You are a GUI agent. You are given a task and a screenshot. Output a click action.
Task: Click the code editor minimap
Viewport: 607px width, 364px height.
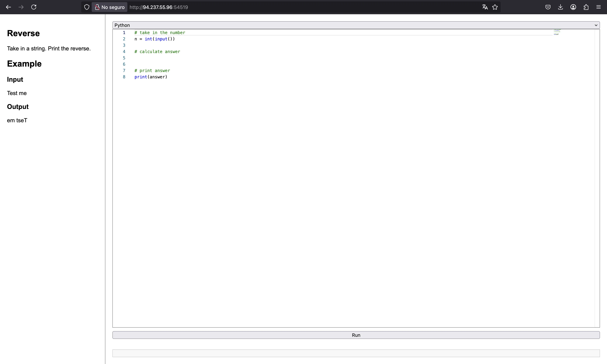coord(557,32)
